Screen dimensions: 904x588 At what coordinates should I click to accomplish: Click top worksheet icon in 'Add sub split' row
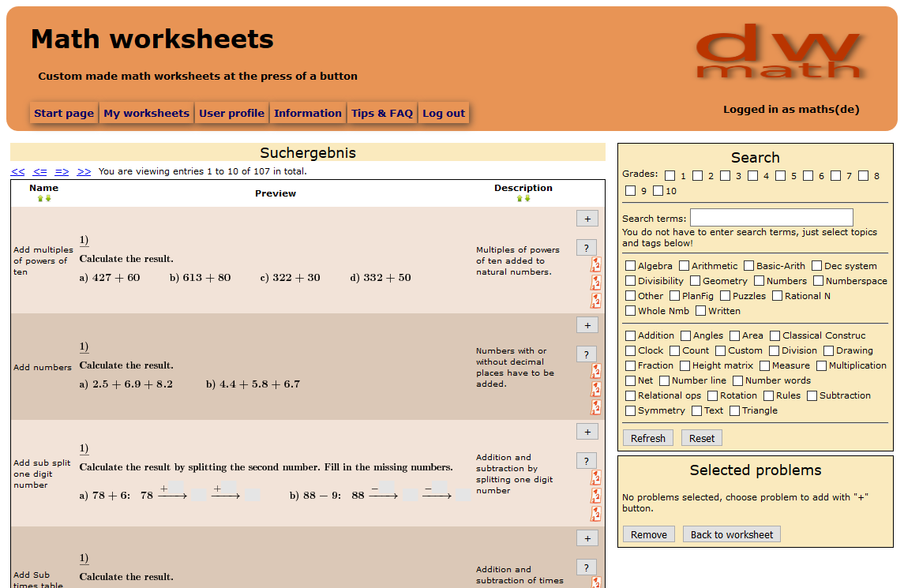pos(595,478)
